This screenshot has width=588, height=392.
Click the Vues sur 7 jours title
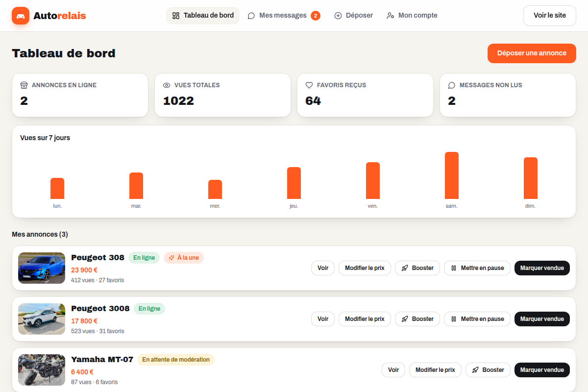[45, 138]
